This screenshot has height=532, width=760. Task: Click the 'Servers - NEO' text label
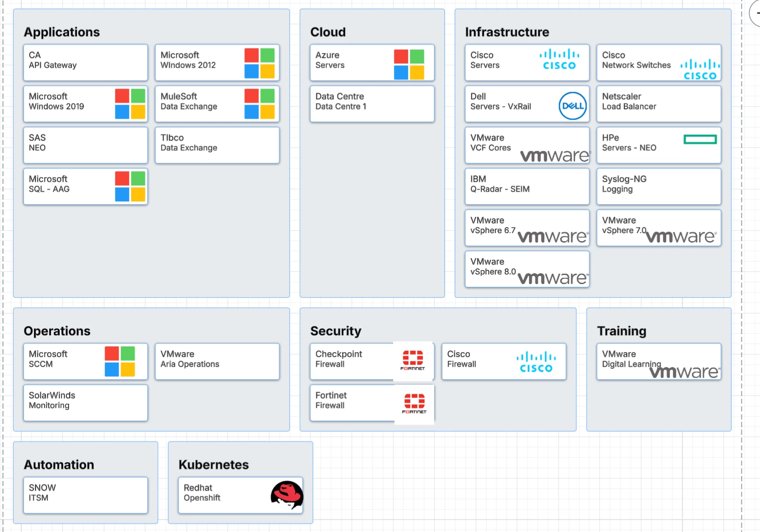pos(629,148)
